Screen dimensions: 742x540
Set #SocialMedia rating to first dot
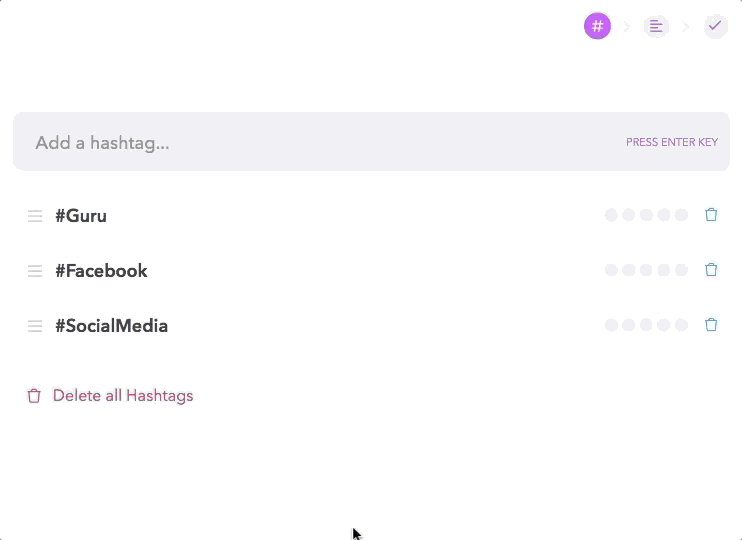coord(611,325)
